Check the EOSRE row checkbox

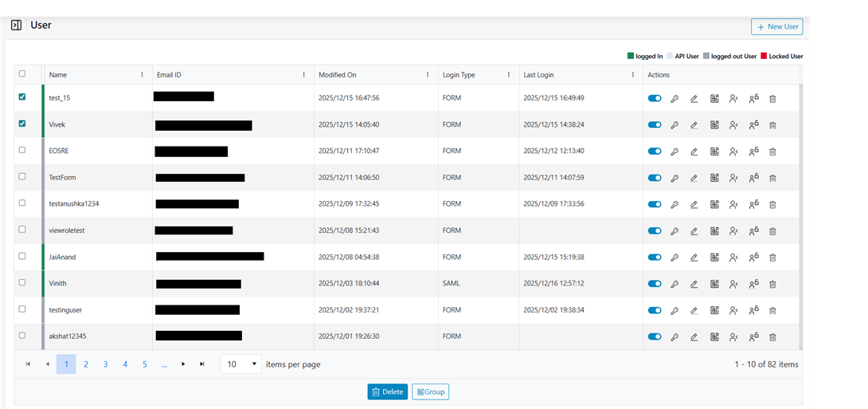point(22,150)
